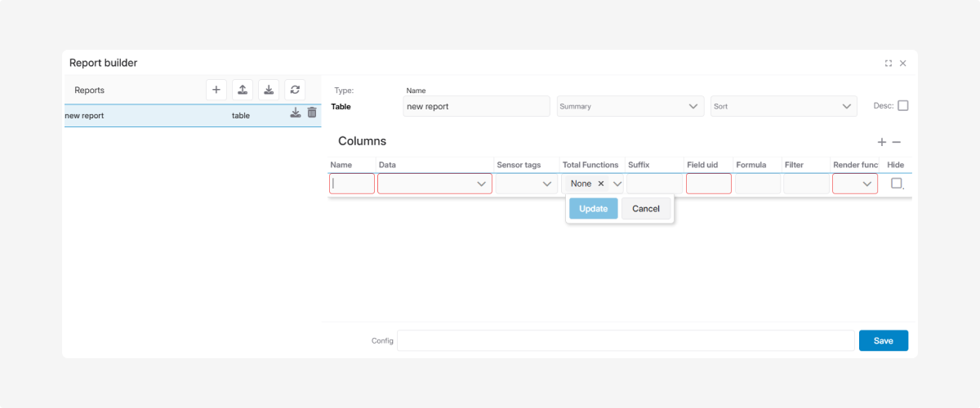Toggle the report builder fullscreen icon

888,63
